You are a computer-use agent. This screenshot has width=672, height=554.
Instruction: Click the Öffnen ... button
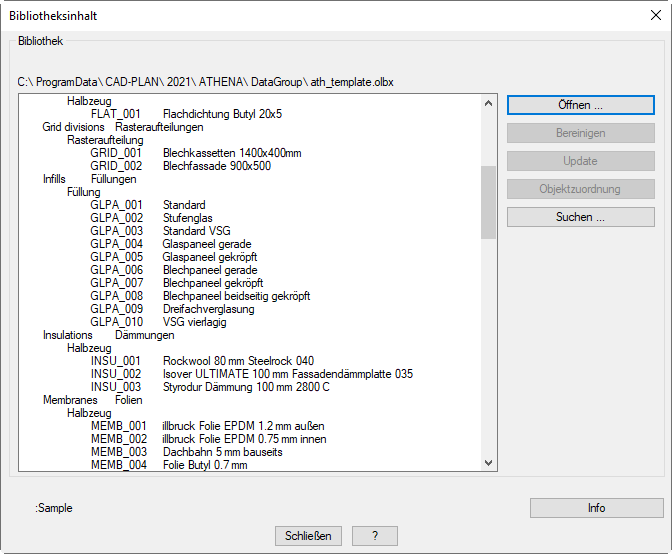tap(580, 105)
